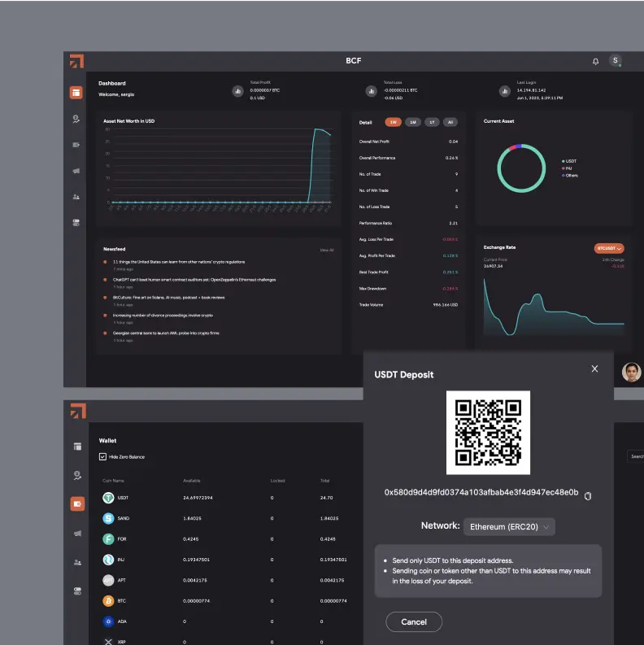Click View All in the Newsfeed
Image resolution: width=644 pixels, height=645 pixels.
pos(327,250)
